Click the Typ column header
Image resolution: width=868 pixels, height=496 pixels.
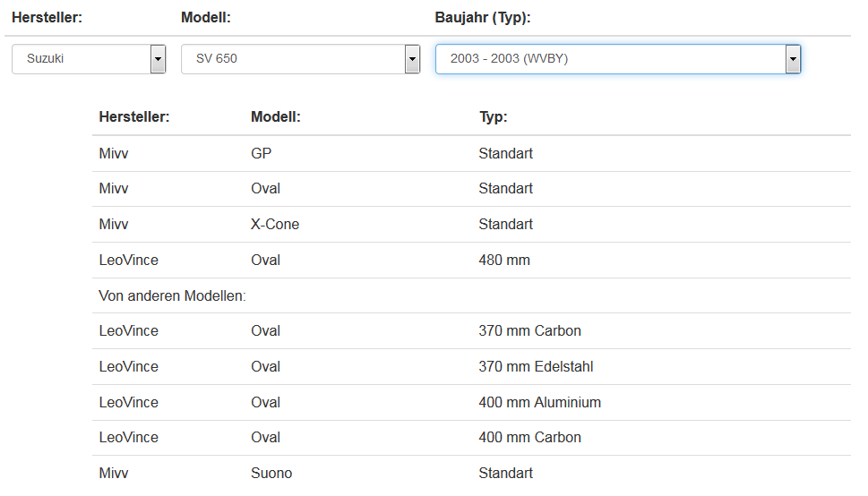493,117
